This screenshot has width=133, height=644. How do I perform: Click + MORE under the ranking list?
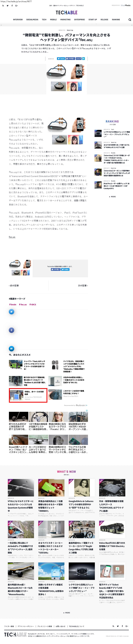click(x=112, y=197)
